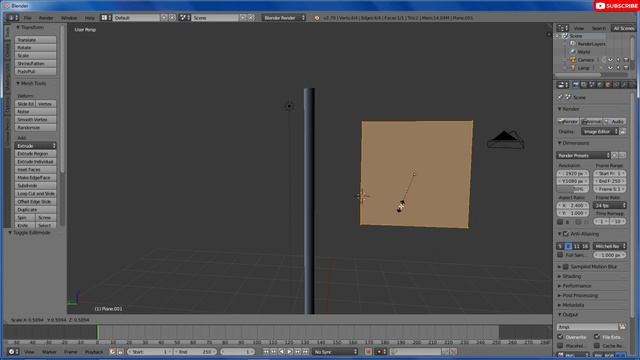Toggle Camera renderability camera icon
The height and width of the screenshot is (360, 640).
pyautogui.click(x=626, y=60)
